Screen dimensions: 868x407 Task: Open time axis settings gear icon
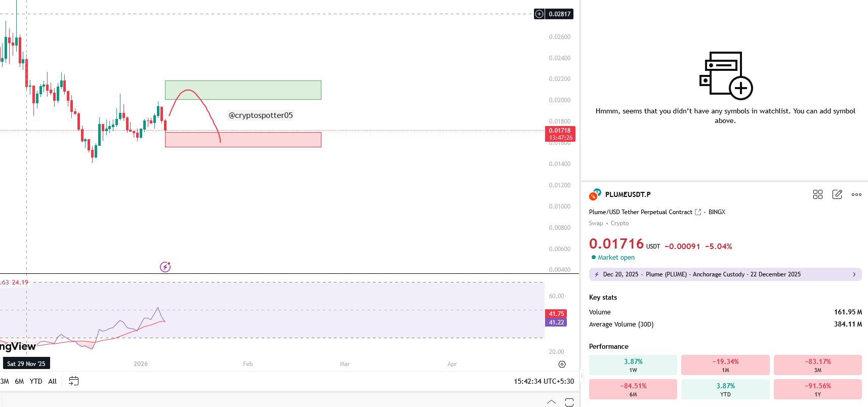562,364
